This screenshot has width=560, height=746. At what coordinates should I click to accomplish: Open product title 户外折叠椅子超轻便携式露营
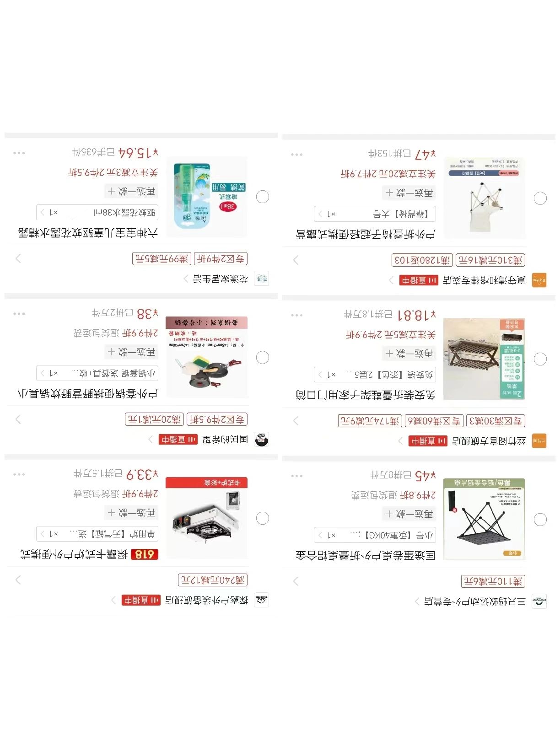[x=366, y=235]
